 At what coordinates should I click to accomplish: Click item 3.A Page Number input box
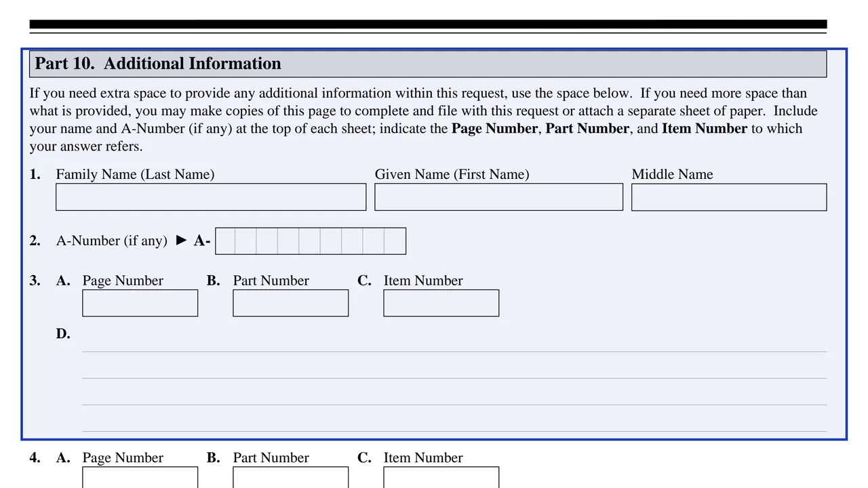(x=140, y=303)
